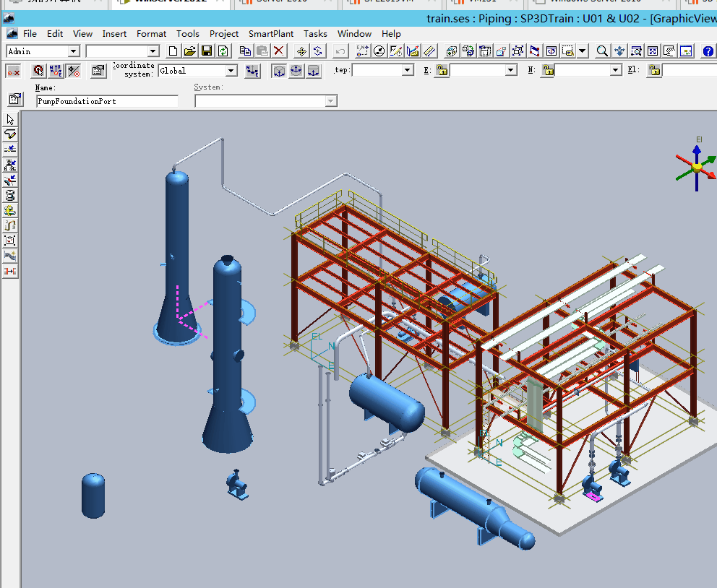Select the Sequence Objects tool
This screenshot has height=588, width=717.
(x=10, y=225)
